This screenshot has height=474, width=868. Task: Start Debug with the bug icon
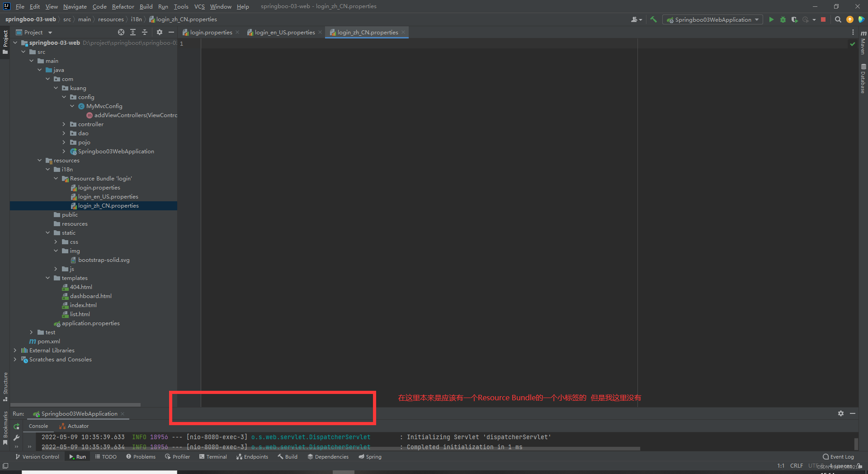783,19
